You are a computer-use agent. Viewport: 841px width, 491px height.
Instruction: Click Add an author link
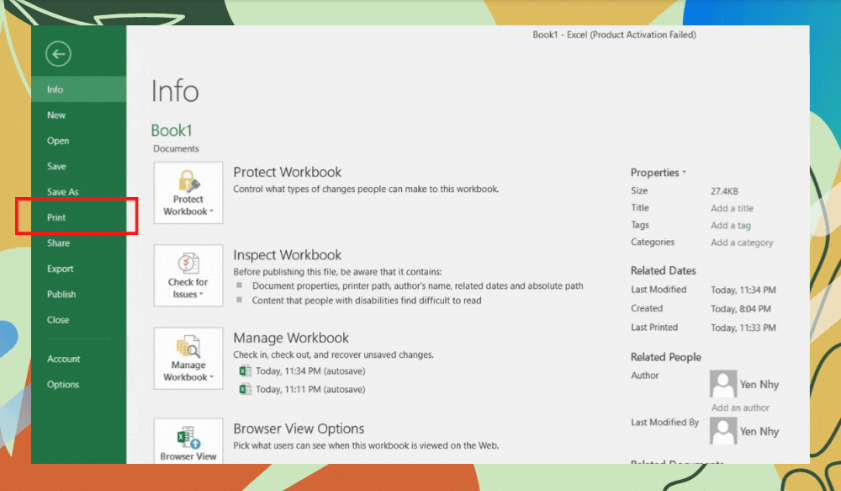pos(739,408)
